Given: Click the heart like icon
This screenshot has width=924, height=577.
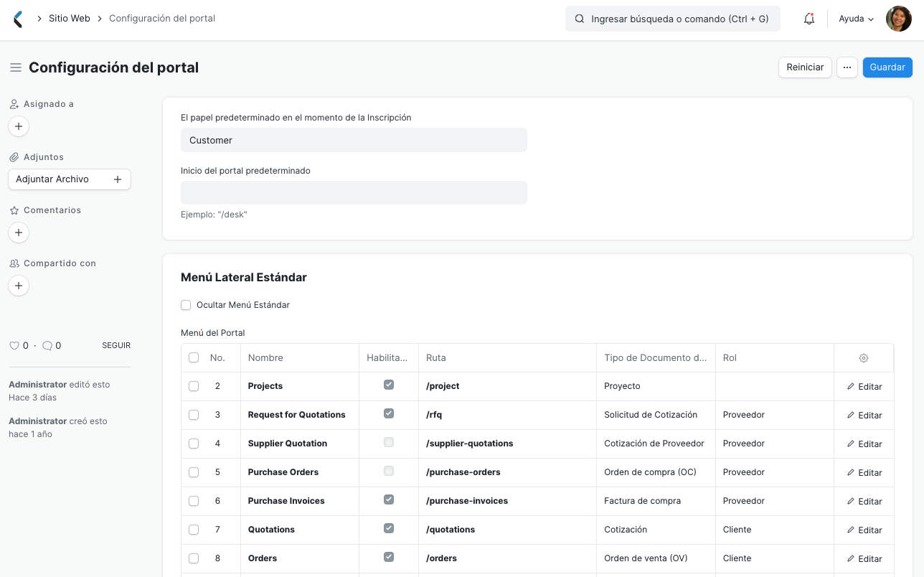Looking at the screenshot, I should pos(14,345).
